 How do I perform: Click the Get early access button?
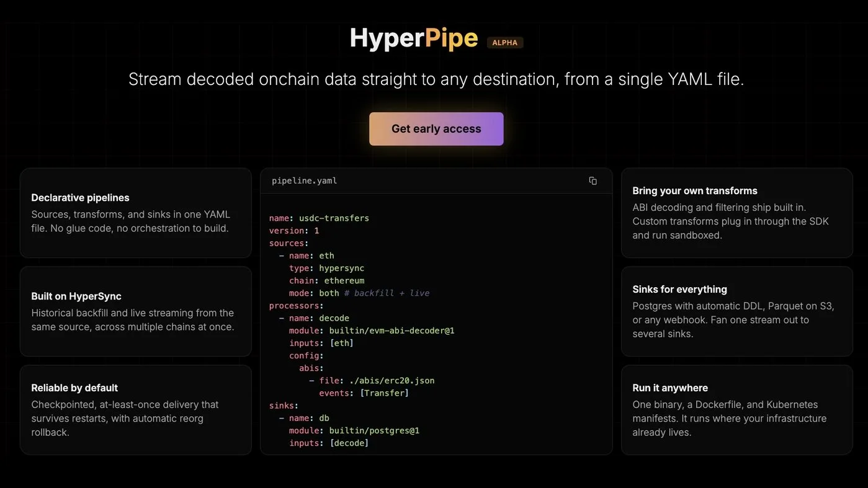coord(436,129)
